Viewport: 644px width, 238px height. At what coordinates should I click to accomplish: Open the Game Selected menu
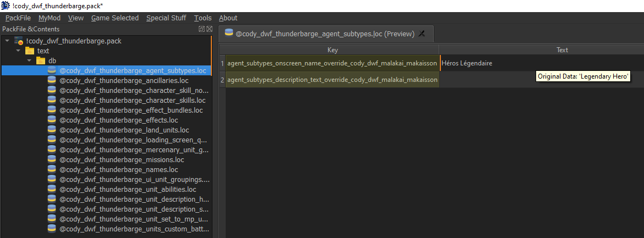(x=115, y=18)
